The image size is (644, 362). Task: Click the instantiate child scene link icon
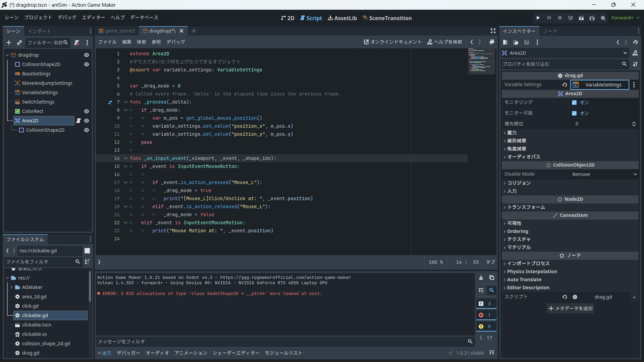19,43
